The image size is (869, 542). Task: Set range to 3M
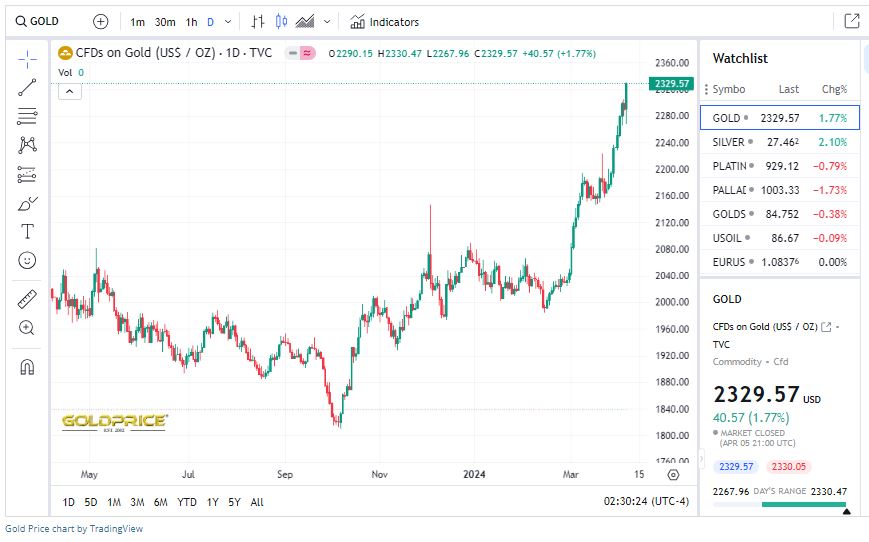pos(137,502)
